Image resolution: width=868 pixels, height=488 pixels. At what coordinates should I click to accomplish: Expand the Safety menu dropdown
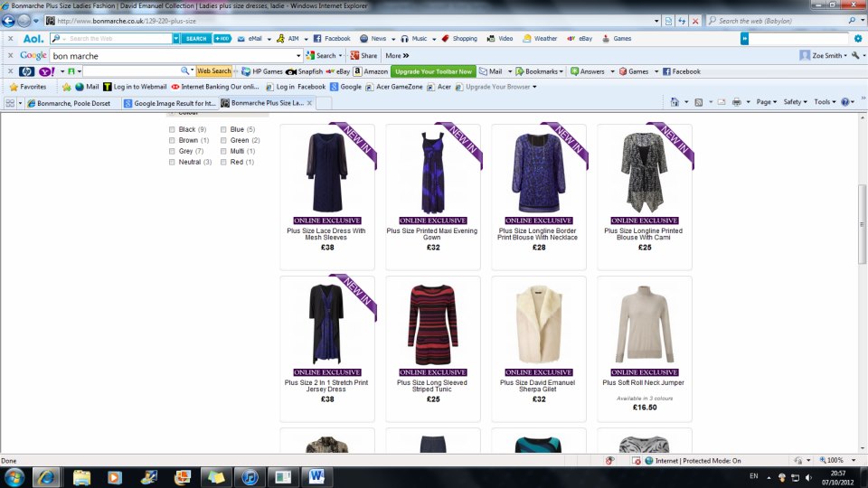click(x=795, y=102)
